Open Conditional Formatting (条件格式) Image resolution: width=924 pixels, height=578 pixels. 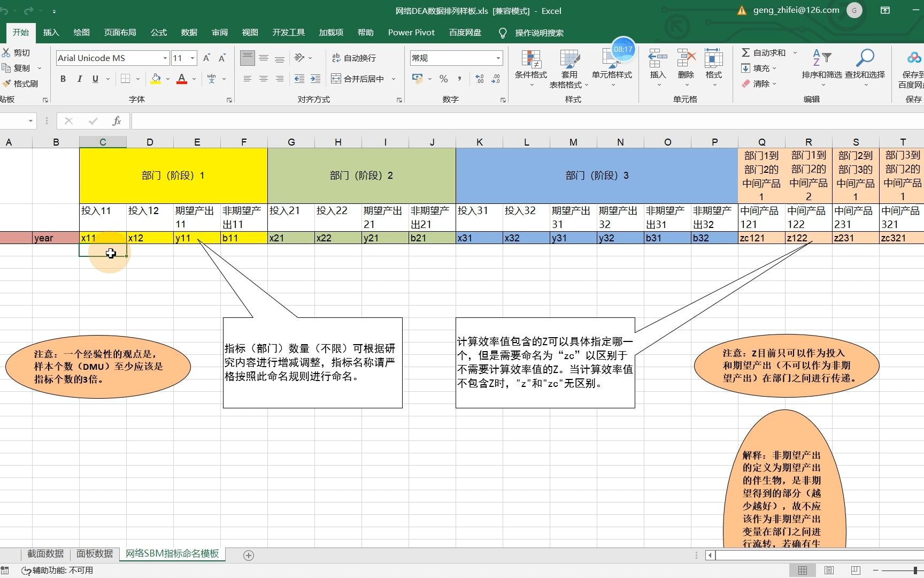pyautogui.click(x=531, y=69)
